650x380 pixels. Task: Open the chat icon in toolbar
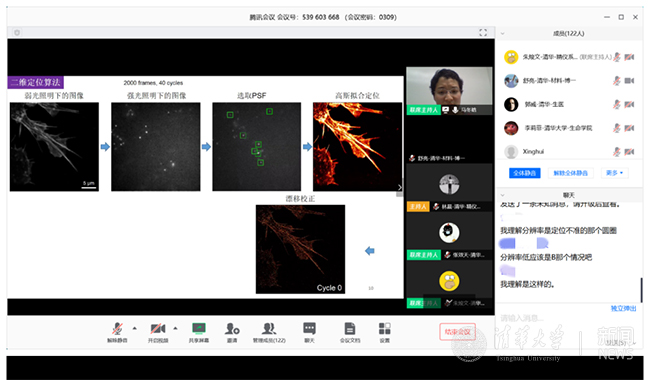coord(309,332)
